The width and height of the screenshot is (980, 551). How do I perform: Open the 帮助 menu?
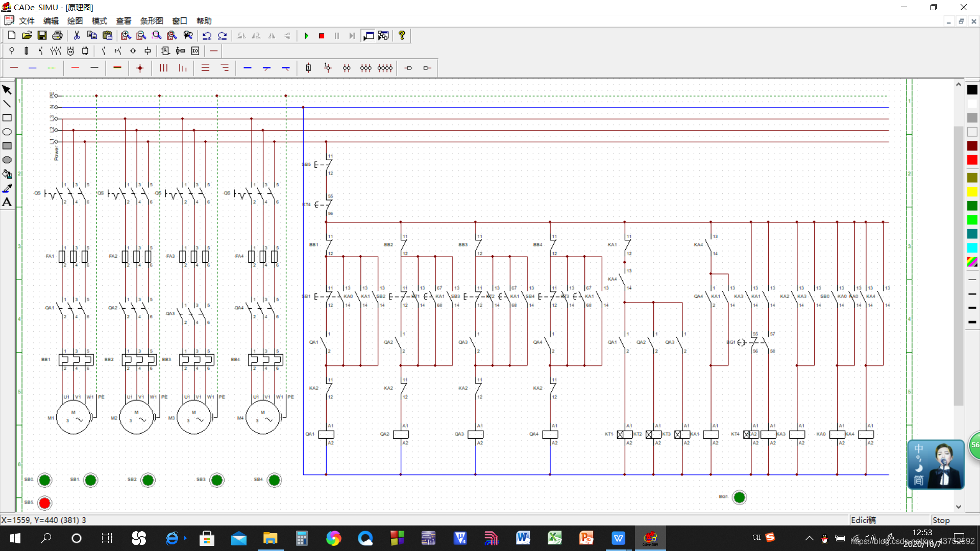point(204,21)
